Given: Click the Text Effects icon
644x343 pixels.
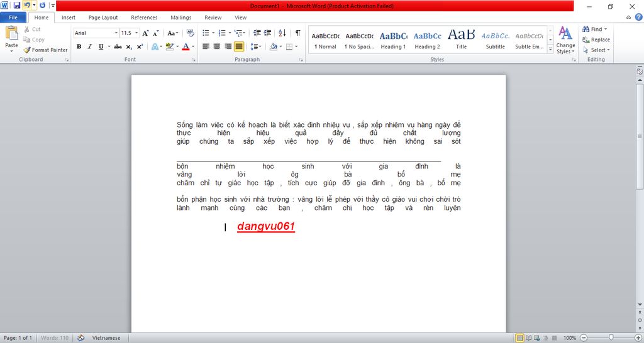Looking at the screenshot, I should pyautogui.click(x=155, y=46).
